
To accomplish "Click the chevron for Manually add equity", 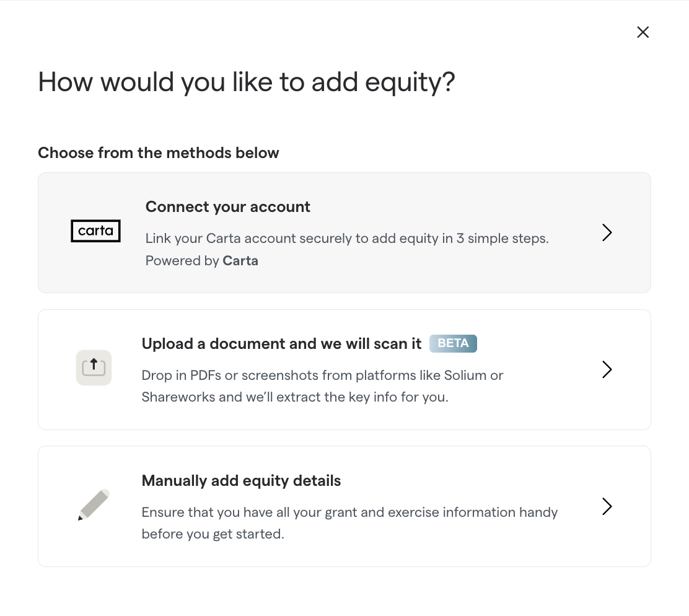I will [607, 506].
